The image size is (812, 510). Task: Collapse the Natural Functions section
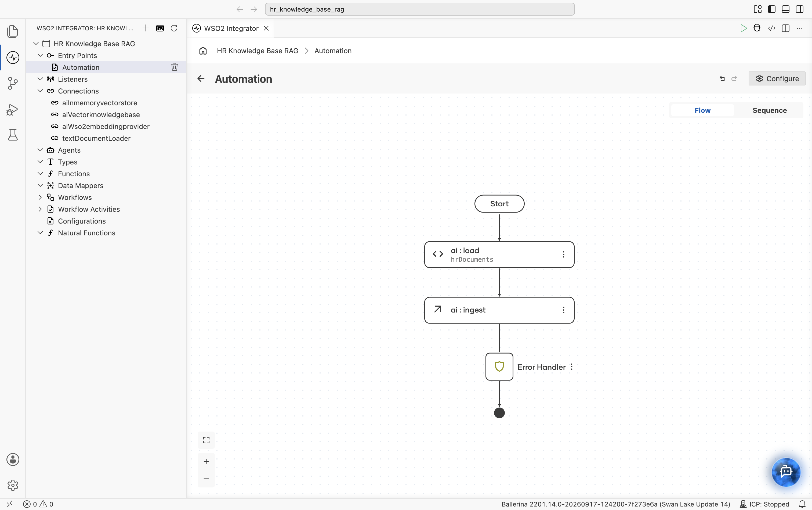[40, 233]
